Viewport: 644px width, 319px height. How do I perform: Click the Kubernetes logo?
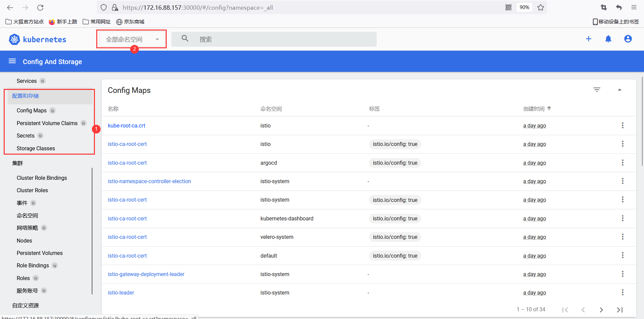(x=38, y=39)
